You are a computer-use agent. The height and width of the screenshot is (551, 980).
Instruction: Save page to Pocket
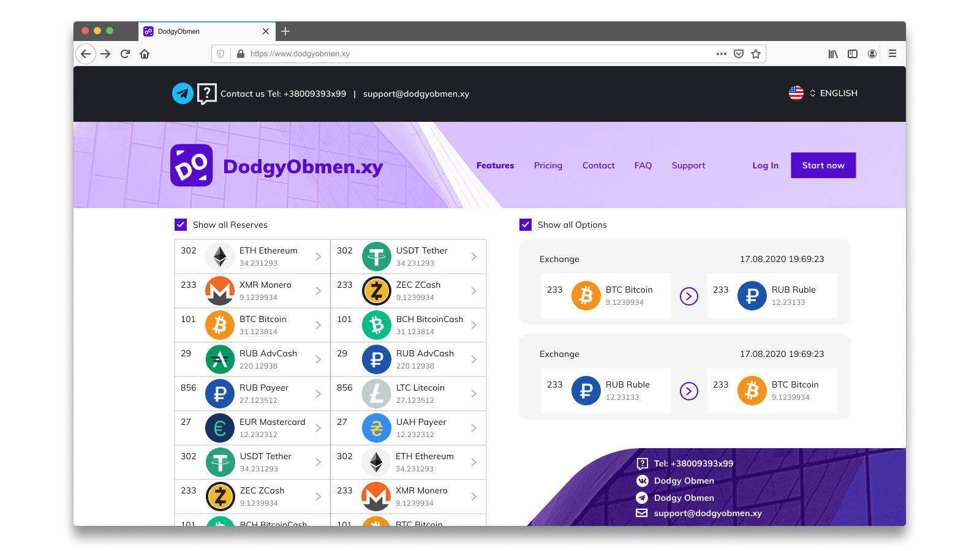pyautogui.click(x=739, y=54)
